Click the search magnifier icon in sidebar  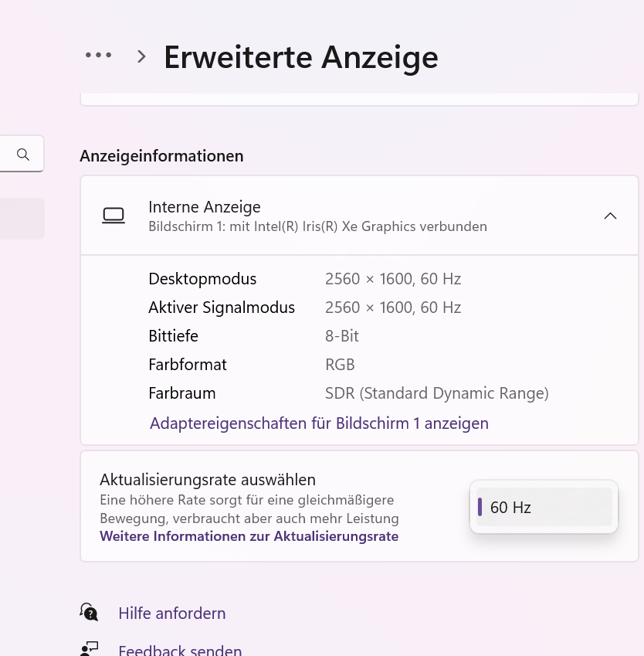click(21, 153)
